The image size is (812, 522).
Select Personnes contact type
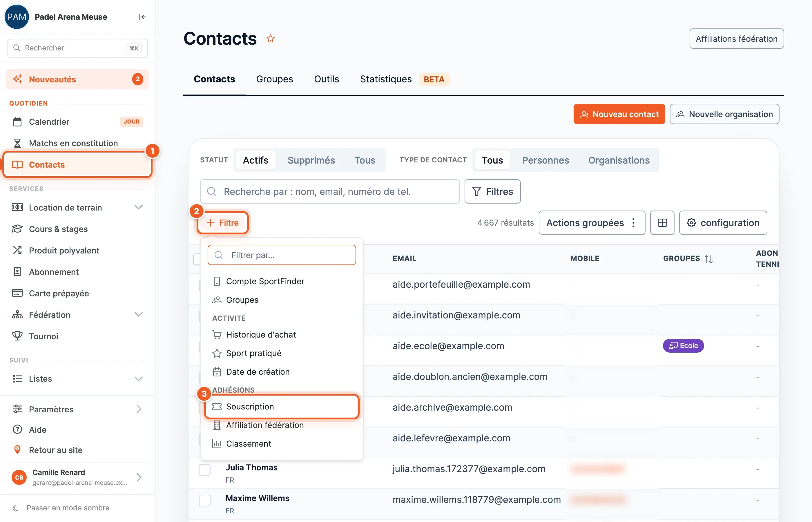click(x=545, y=160)
